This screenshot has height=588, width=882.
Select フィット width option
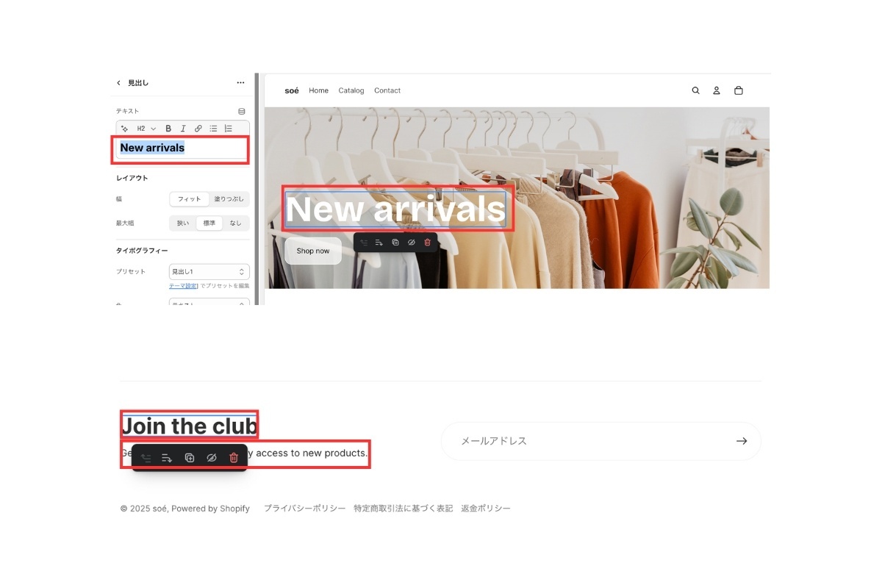(189, 199)
